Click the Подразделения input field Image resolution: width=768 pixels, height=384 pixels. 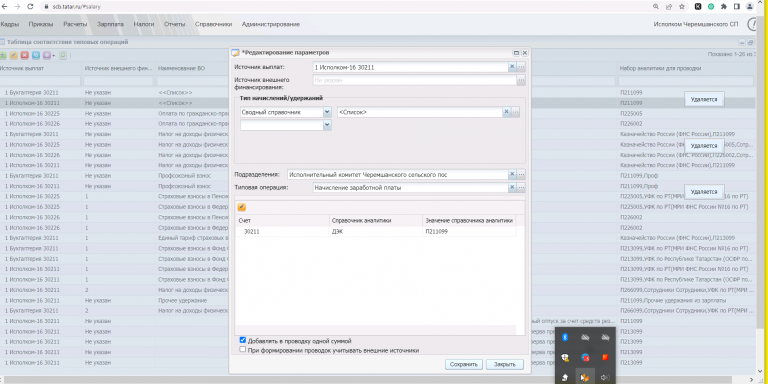click(397, 174)
